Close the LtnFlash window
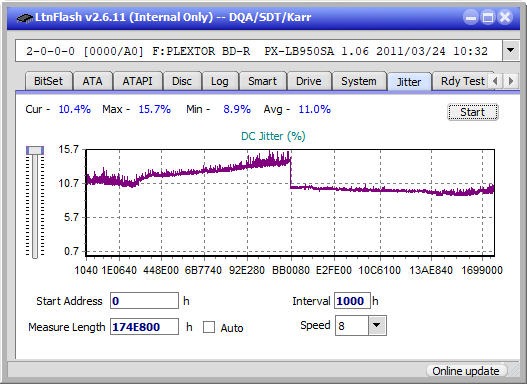The image size is (527, 384). tap(505, 17)
